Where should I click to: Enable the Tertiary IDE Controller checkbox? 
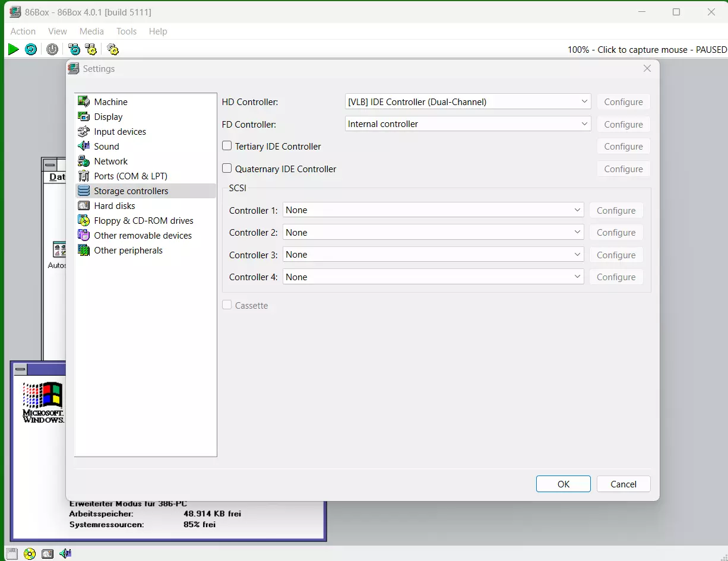227,146
